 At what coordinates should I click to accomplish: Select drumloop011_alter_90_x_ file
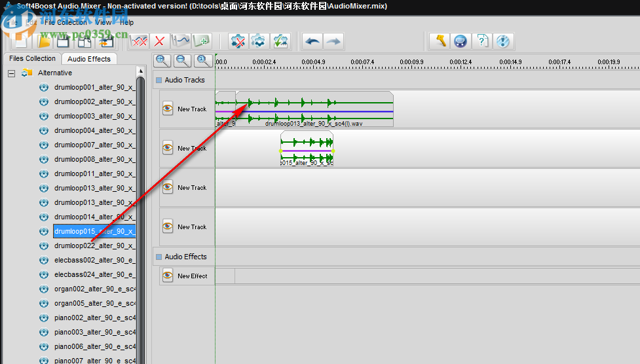click(x=94, y=173)
